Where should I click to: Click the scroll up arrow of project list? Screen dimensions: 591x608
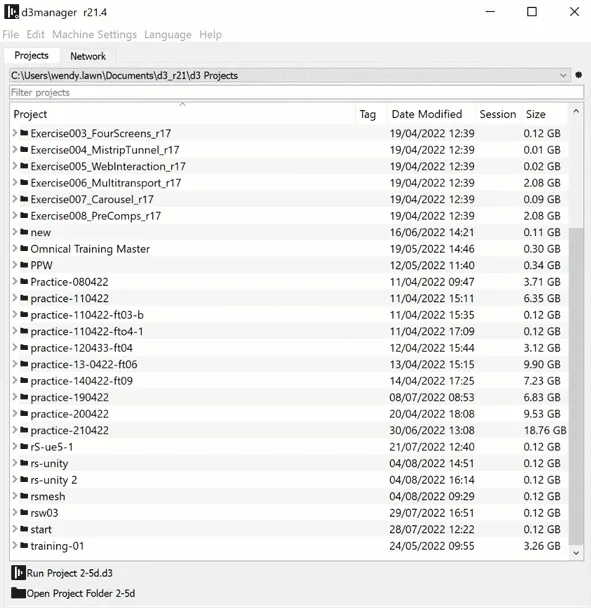click(x=576, y=111)
